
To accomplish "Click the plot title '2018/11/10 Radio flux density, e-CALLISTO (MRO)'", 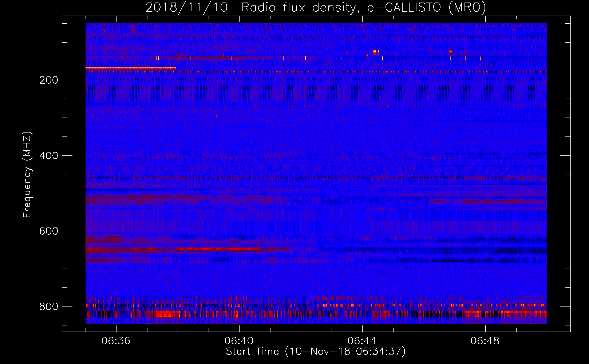I will click(316, 7).
